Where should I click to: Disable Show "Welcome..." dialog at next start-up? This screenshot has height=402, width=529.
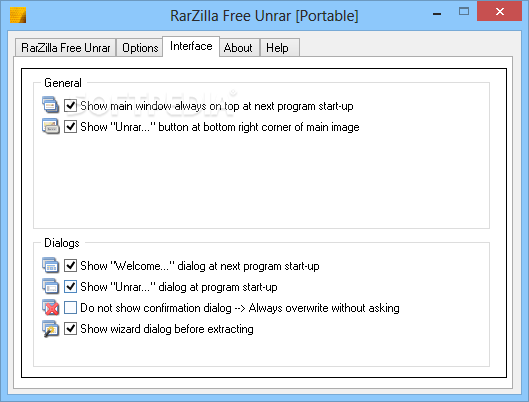pyautogui.click(x=71, y=265)
